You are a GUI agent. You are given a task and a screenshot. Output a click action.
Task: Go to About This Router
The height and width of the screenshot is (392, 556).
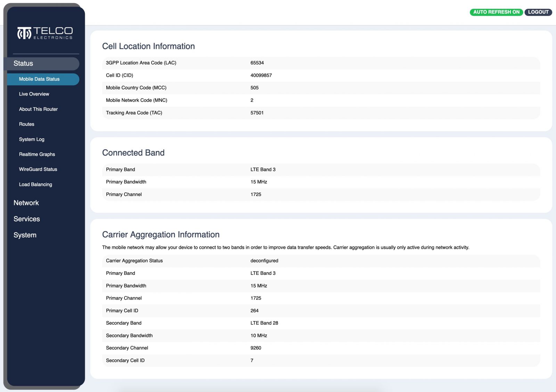38,109
